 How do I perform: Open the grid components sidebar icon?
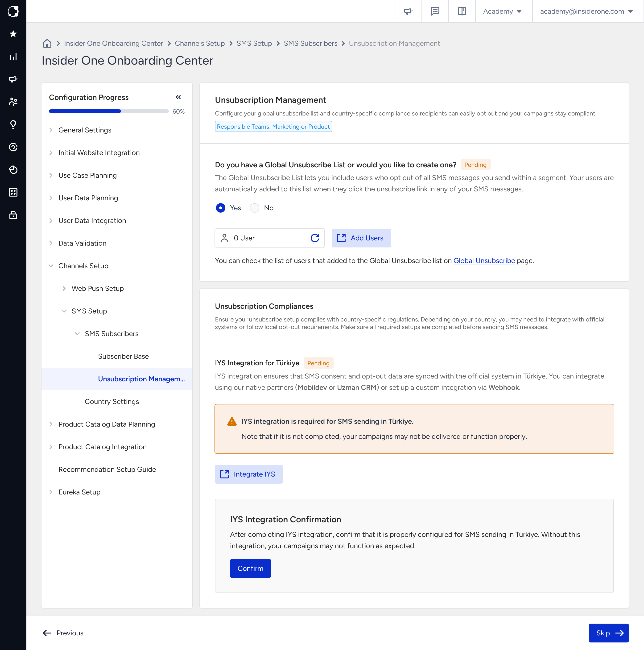[x=13, y=192]
